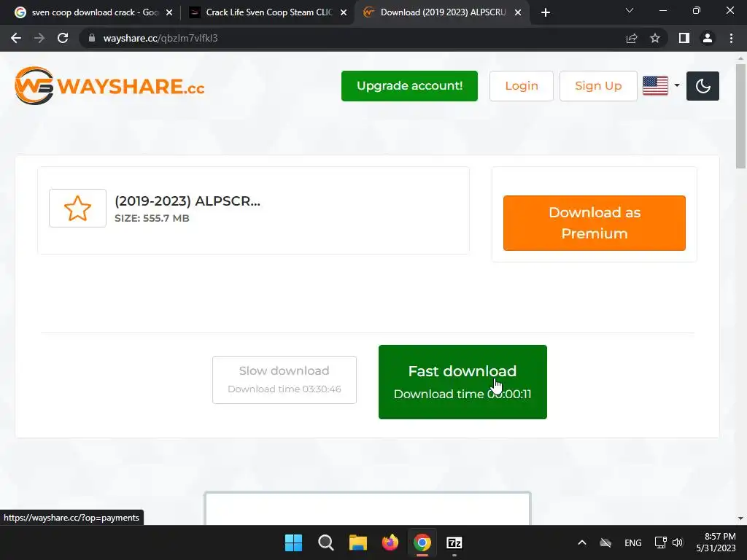
Task: Open the tab search chevron
Action: click(630, 10)
